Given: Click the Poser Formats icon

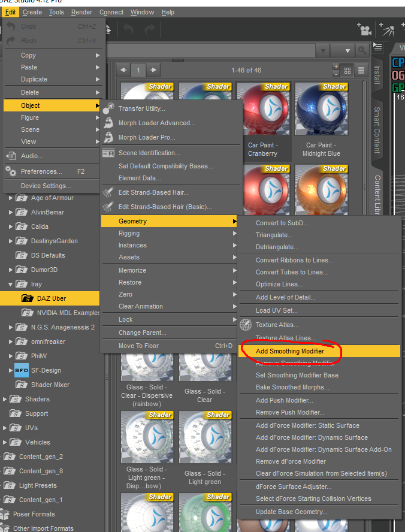Looking at the screenshot, I should point(5,514).
